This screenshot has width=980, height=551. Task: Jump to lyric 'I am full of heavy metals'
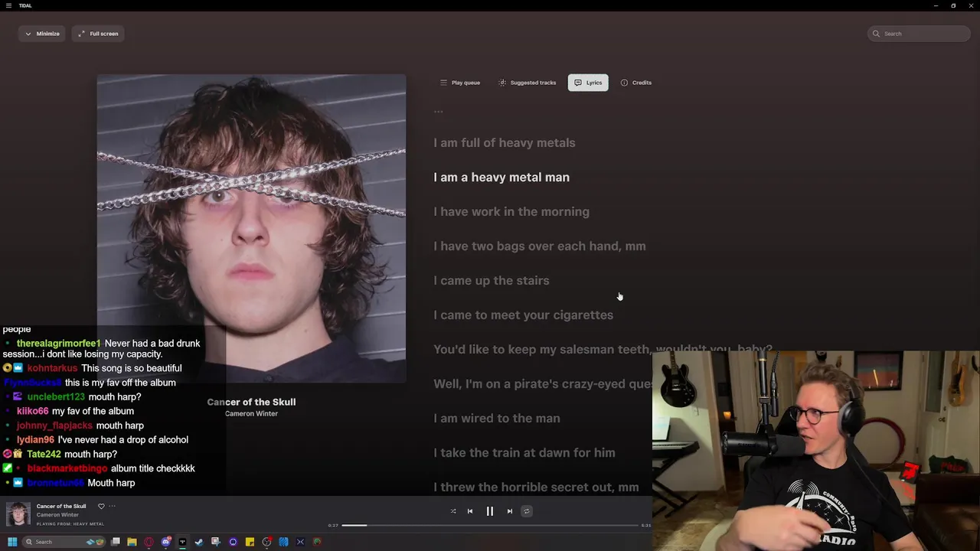point(505,143)
